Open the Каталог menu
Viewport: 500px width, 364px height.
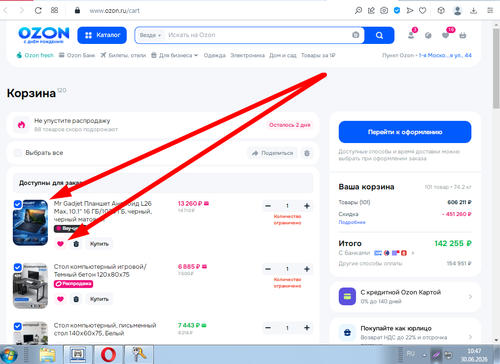coord(102,35)
